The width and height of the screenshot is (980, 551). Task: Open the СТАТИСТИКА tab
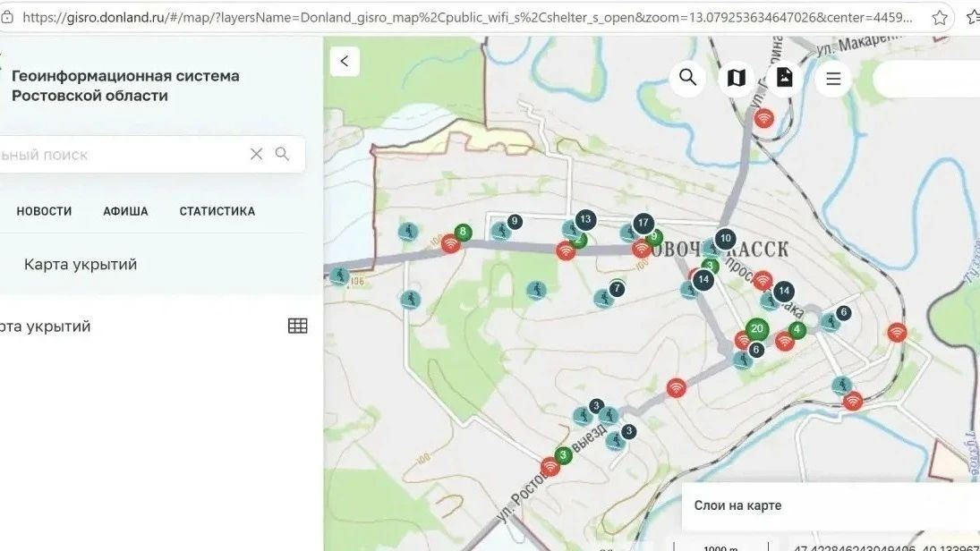217,211
